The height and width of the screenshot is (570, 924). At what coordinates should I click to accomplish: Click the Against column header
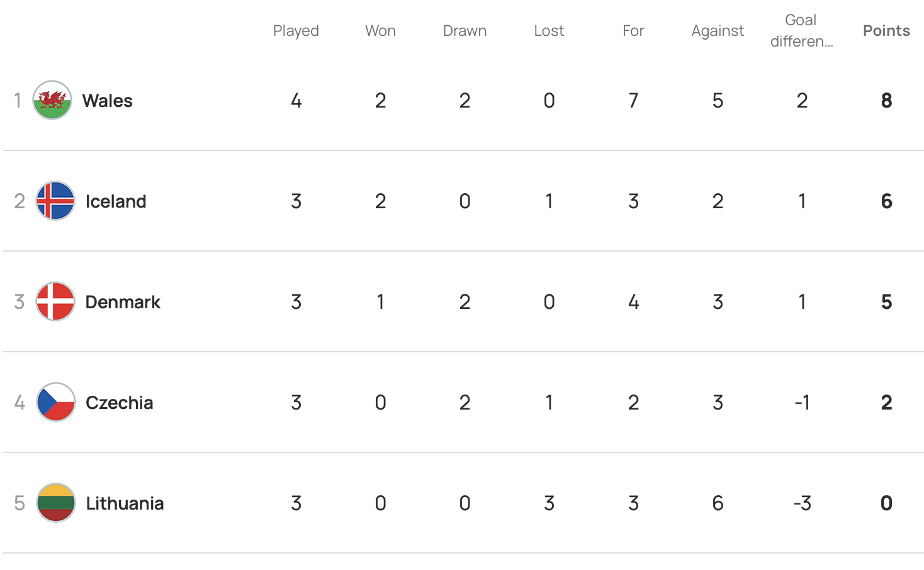click(718, 31)
